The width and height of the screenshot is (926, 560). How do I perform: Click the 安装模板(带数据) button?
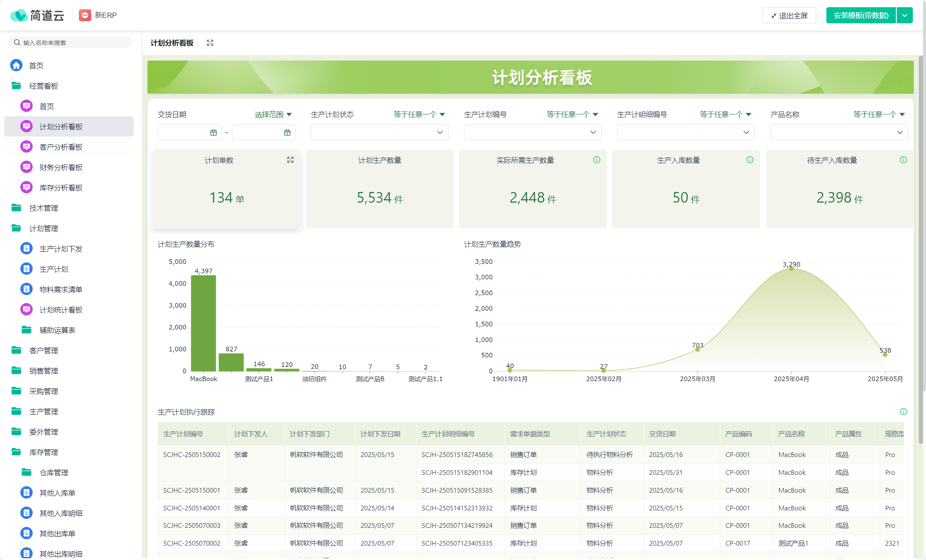(x=860, y=15)
